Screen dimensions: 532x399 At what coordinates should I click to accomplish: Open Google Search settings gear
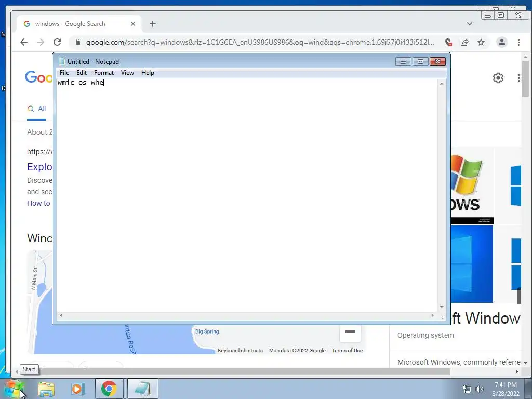coord(498,78)
